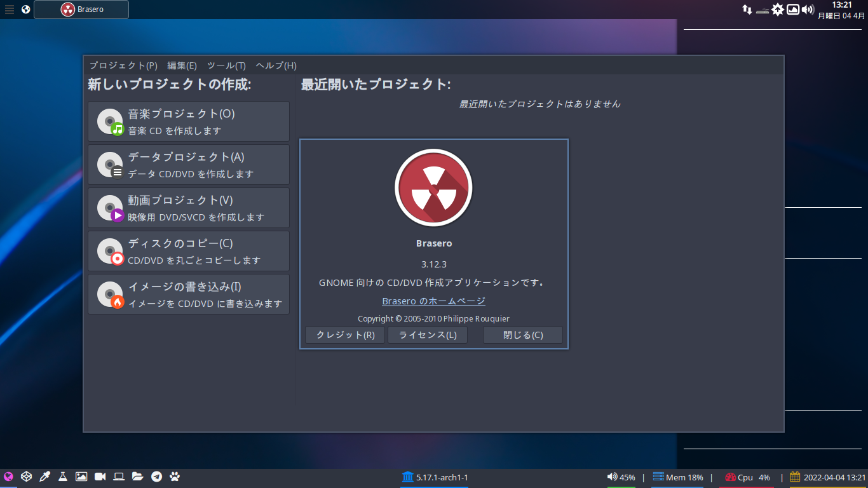Click the red record disc copy icon
This screenshot has height=488, width=868.
110,251
